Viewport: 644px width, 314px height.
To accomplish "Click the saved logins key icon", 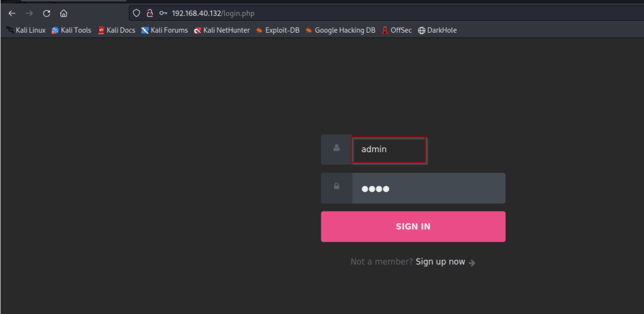I will (164, 13).
